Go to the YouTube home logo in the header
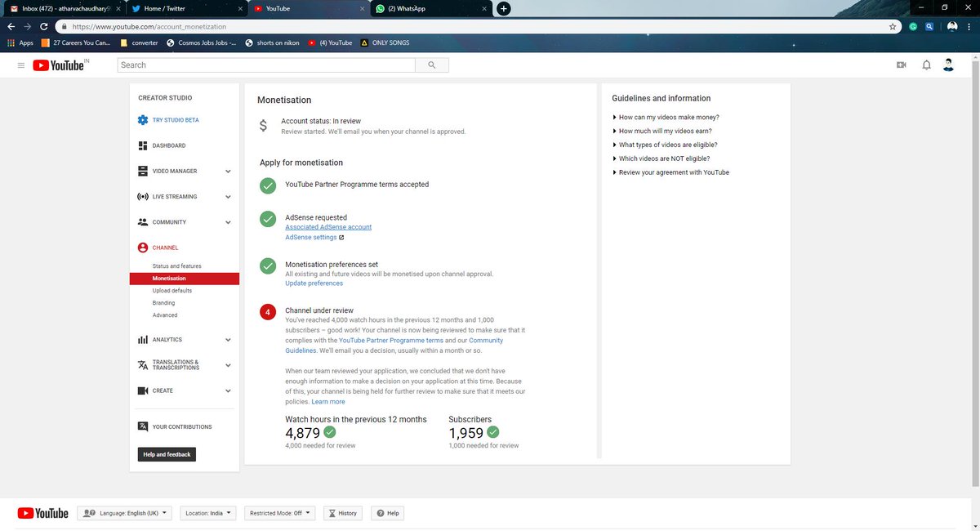980x531 pixels. tap(60, 65)
